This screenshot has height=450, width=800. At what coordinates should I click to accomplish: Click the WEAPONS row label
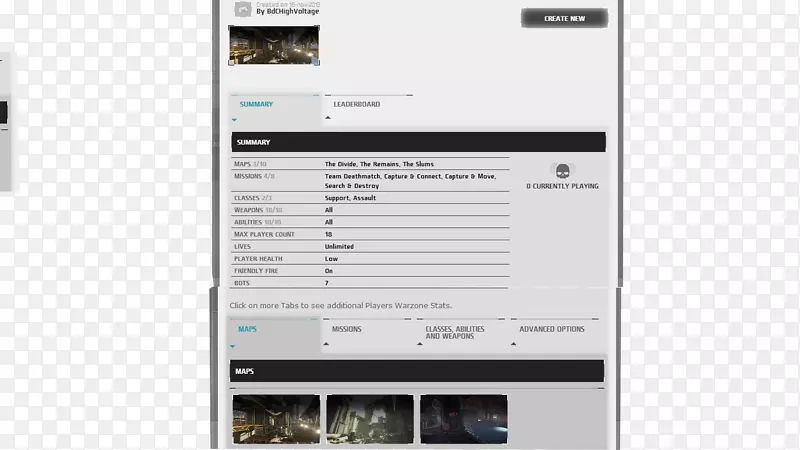(248, 210)
